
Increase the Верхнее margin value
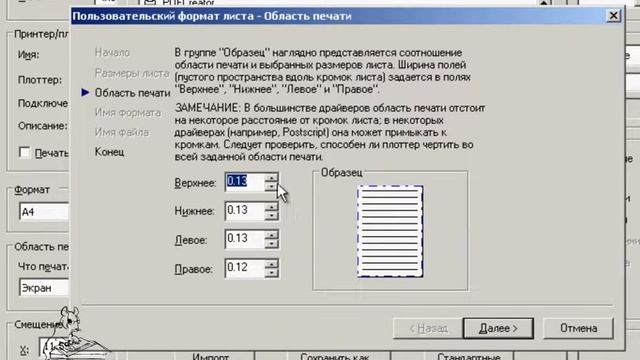click(271, 178)
